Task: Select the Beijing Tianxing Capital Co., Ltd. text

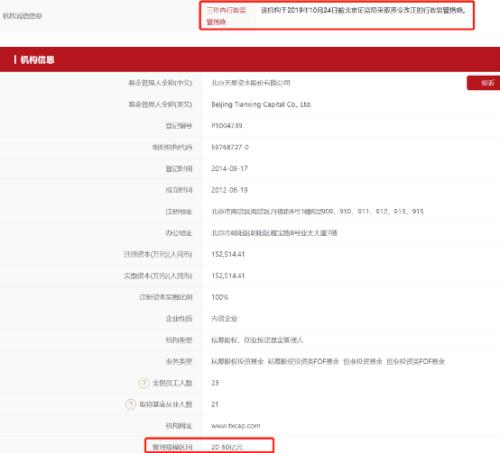Action: (x=261, y=104)
